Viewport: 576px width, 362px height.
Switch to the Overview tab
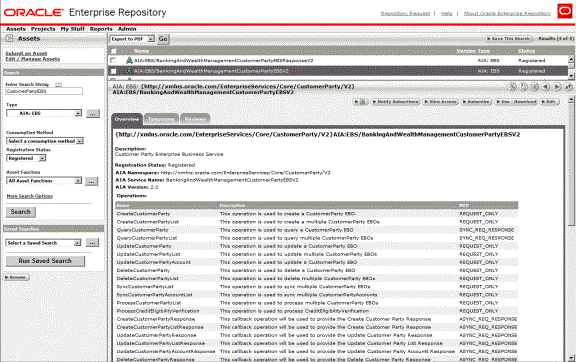pos(127,119)
